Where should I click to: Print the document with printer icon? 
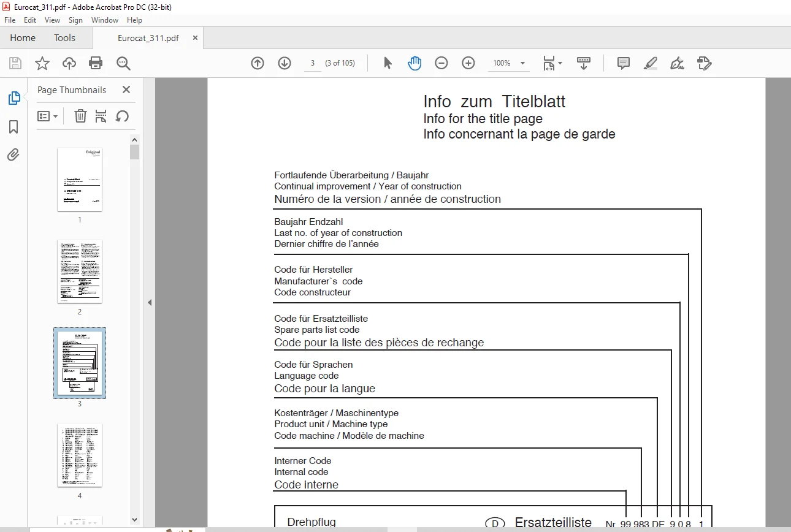(x=96, y=63)
